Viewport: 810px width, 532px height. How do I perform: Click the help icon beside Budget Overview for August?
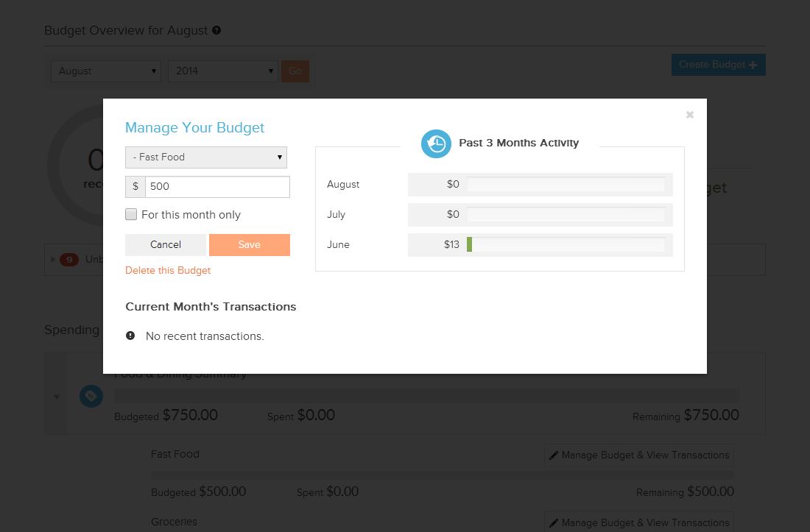coord(216,30)
